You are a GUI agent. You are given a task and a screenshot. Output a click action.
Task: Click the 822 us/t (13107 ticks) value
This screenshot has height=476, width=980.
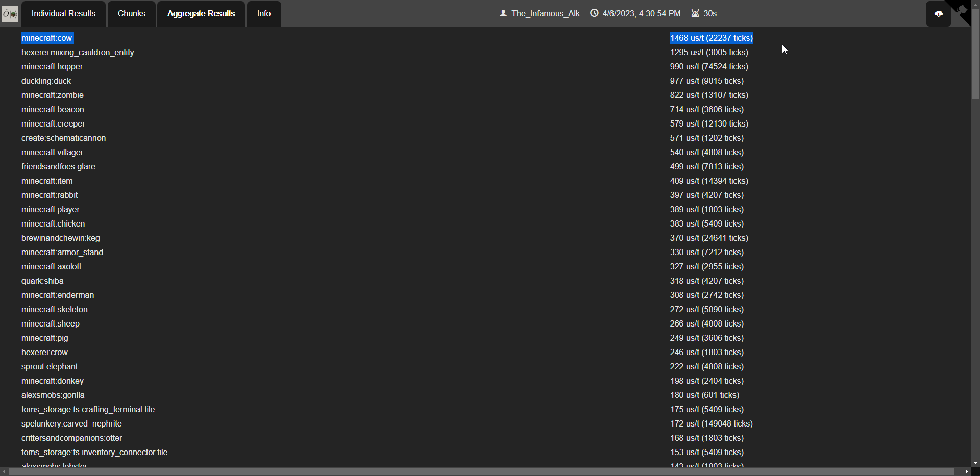tap(709, 95)
